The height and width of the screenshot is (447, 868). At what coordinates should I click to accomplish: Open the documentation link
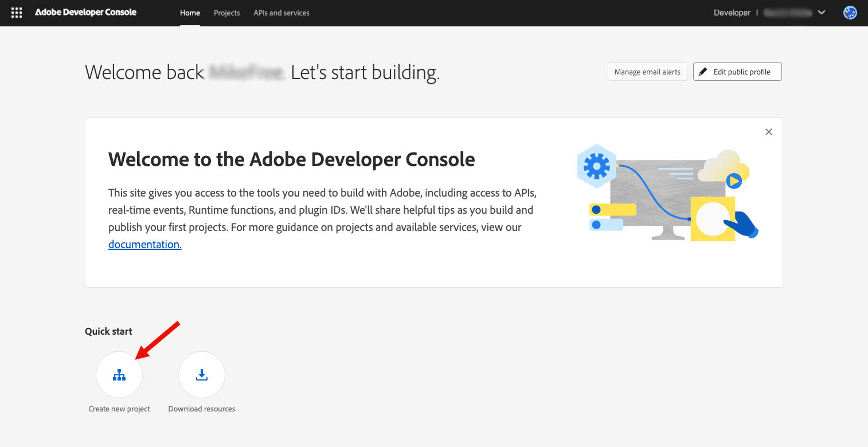point(144,244)
